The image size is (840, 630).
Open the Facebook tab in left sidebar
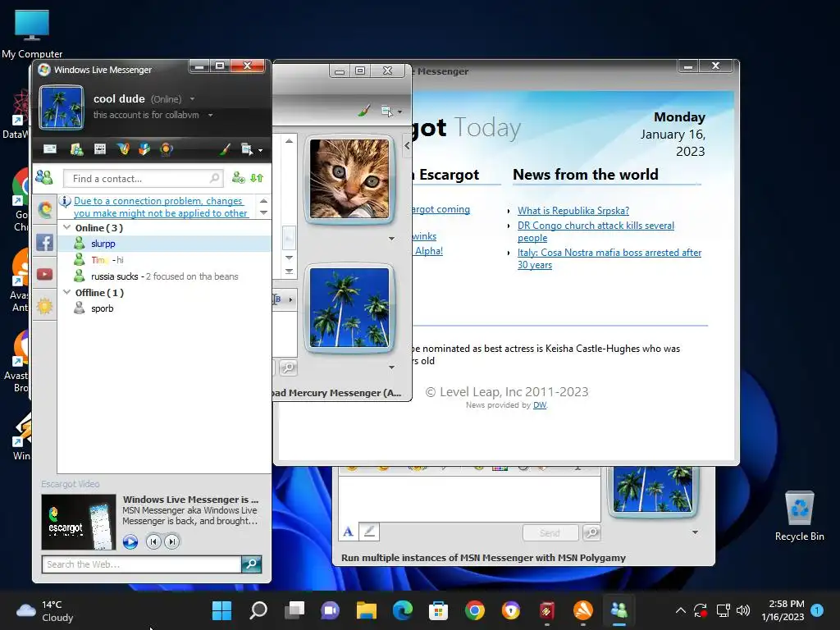pyautogui.click(x=44, y=242)
